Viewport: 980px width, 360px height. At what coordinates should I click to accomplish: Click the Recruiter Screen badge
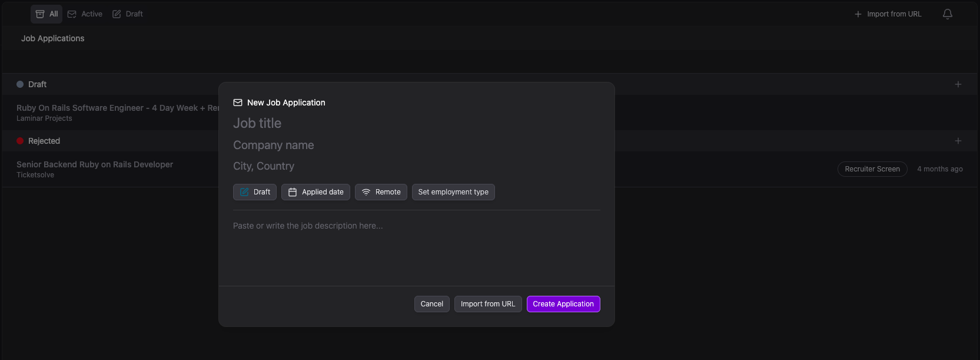tap(872, 169)
